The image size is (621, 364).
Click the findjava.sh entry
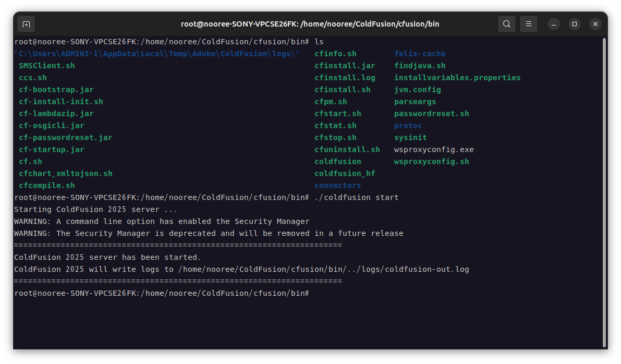tap(420, 66)
